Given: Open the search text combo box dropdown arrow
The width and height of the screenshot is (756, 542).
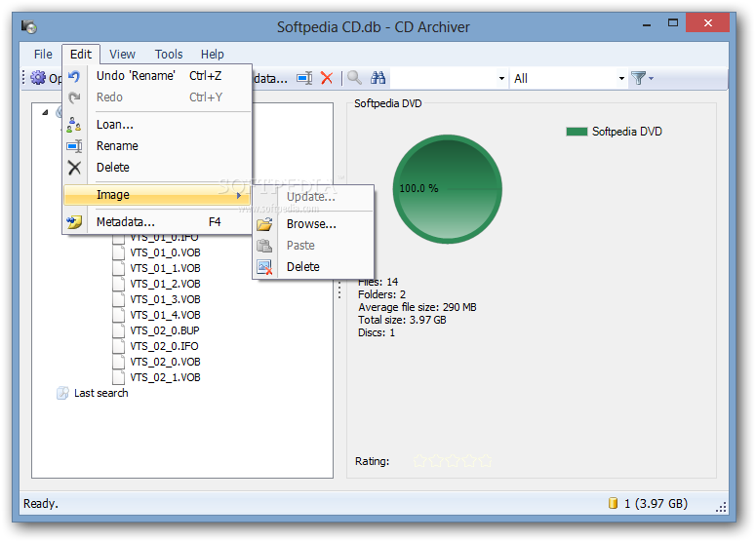Looking at the screenshot, I should coord(502,78).
